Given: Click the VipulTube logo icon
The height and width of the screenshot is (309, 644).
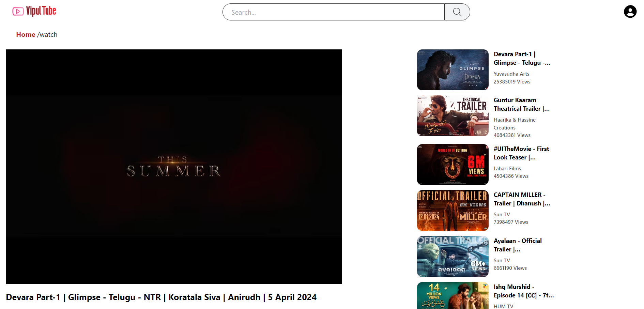Looking at the screenshot, I should (18, 12).
